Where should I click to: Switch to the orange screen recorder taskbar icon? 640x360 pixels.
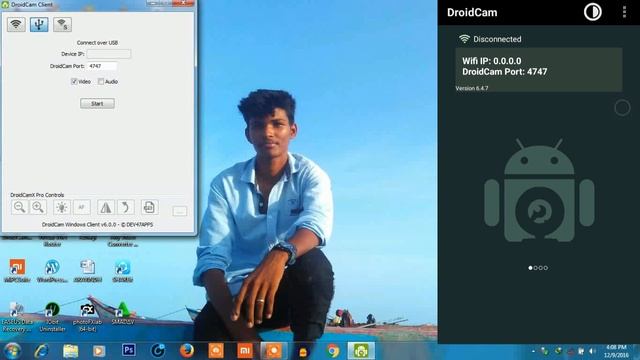pyautogui.click(x=273, y=351)
